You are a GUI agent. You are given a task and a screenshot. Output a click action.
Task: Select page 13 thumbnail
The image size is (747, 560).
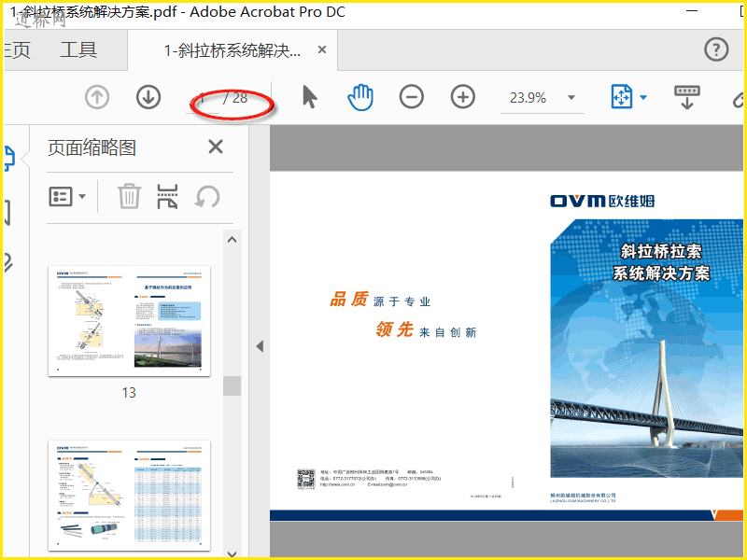[129, 321]
